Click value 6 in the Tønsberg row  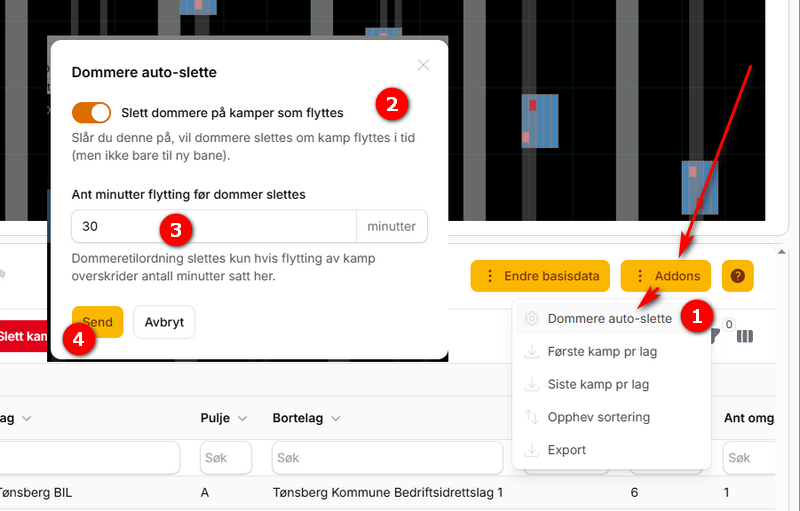point(634,493)
